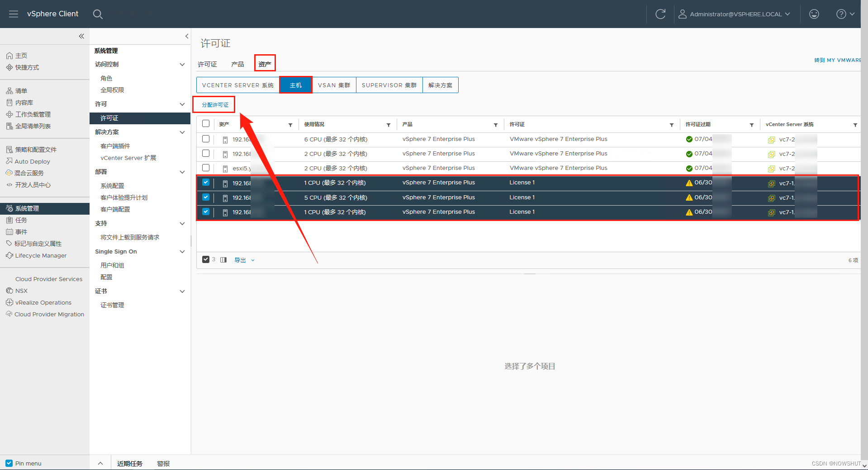Select 解决方案 asset tab
868x470 pixels.
[x=441, y=85]
